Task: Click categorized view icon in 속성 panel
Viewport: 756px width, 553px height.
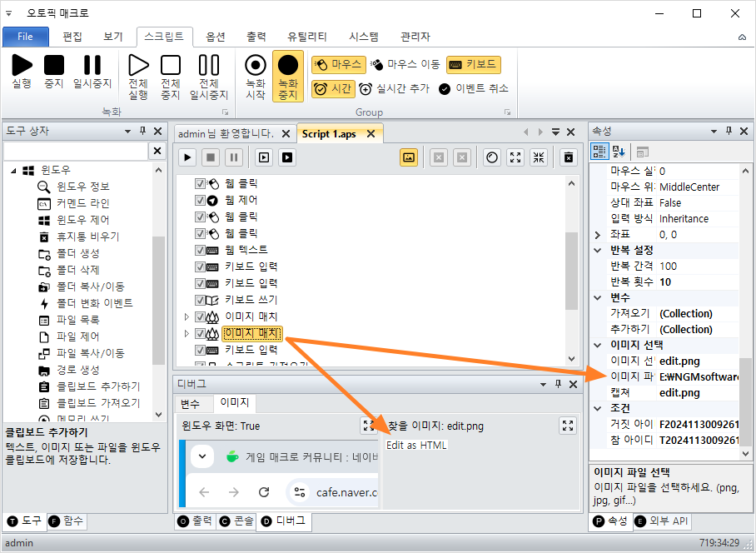Action: 599,152
